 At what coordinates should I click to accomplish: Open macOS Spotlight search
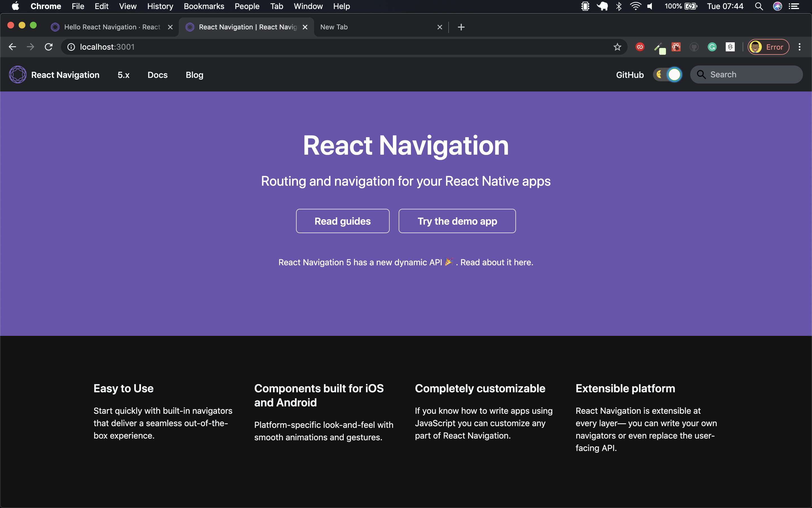(759, 6)
